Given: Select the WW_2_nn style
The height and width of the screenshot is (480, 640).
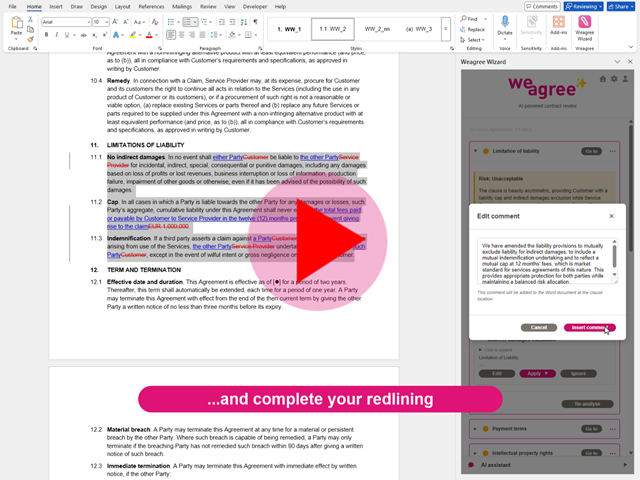Looking at the screenshot, I should [x=377, y=29].
